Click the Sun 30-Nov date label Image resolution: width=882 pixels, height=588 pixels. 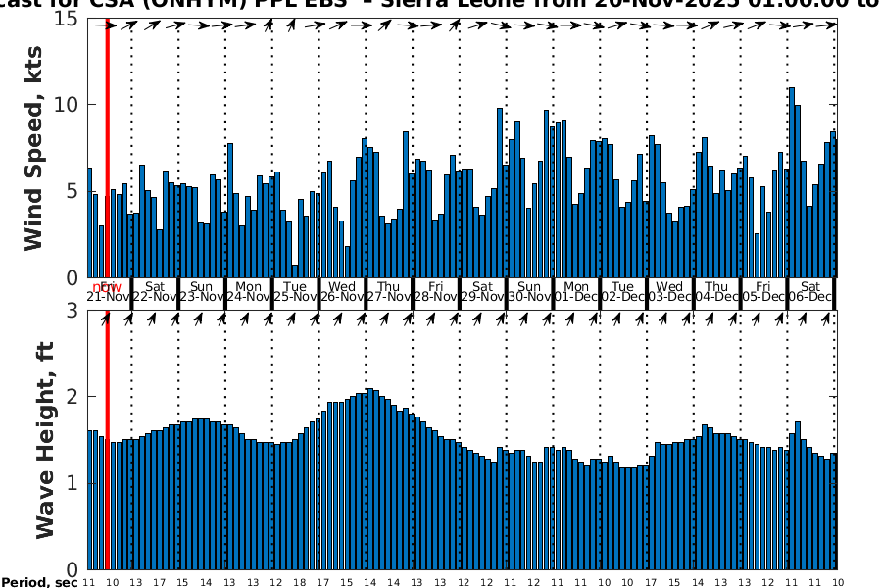529,291
